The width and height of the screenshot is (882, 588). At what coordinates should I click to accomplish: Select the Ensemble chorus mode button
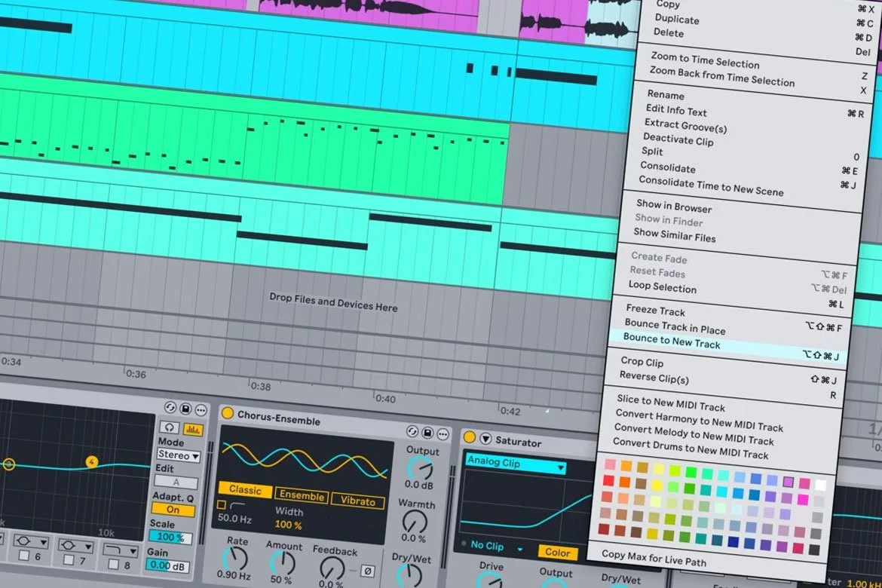pos(302,495)
